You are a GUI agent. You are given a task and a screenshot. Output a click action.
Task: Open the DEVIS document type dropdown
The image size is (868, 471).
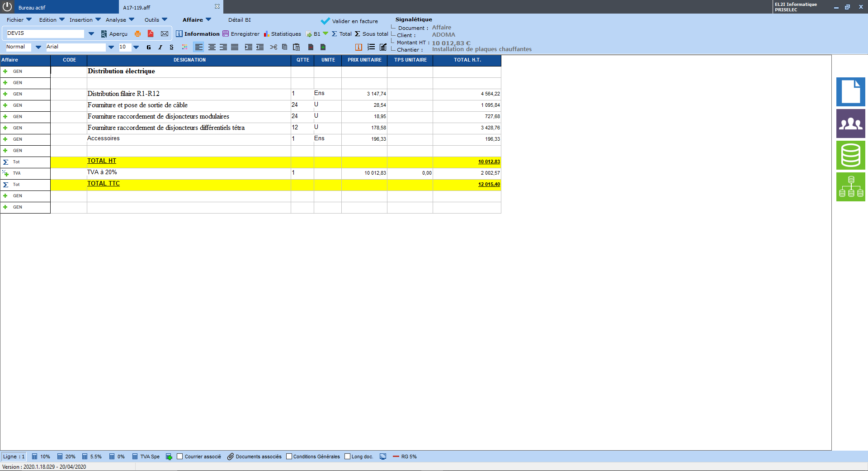[91, 34]
